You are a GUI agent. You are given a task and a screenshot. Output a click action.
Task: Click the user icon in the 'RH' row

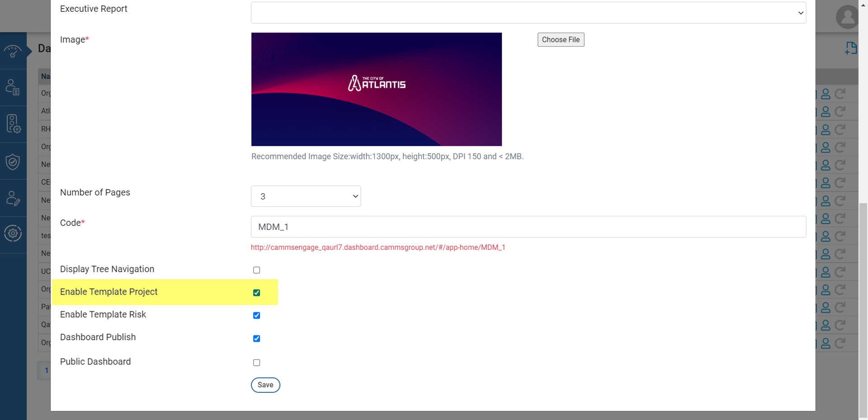(x=826, y=129)
